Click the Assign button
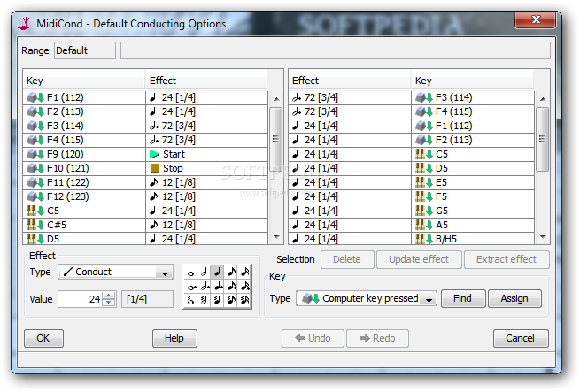Screen dimensions: 580x392 pos(514,298)
